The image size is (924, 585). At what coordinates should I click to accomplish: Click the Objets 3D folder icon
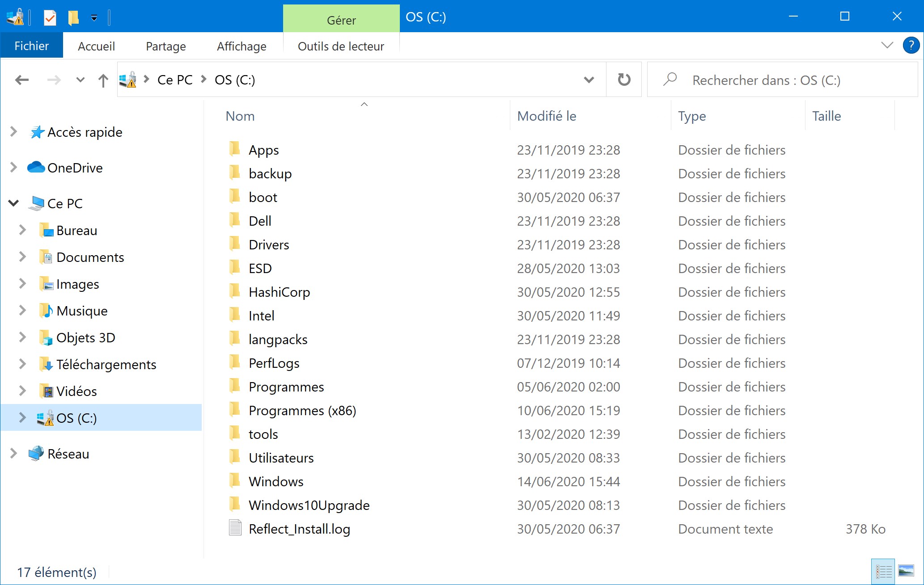point(46,338)
